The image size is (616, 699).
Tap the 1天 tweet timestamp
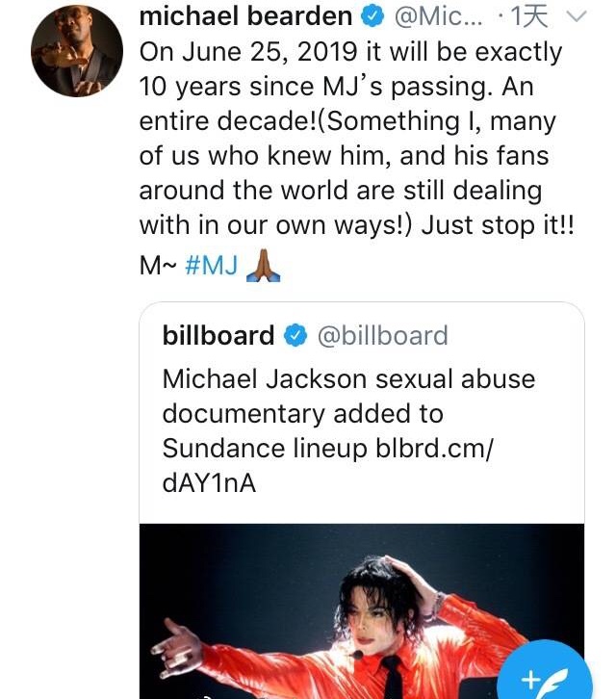pos(528,16)
